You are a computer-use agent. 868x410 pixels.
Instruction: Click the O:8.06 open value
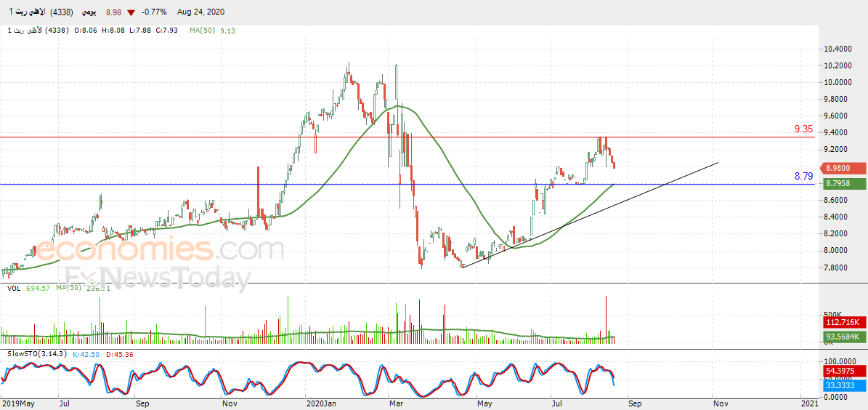87,31
